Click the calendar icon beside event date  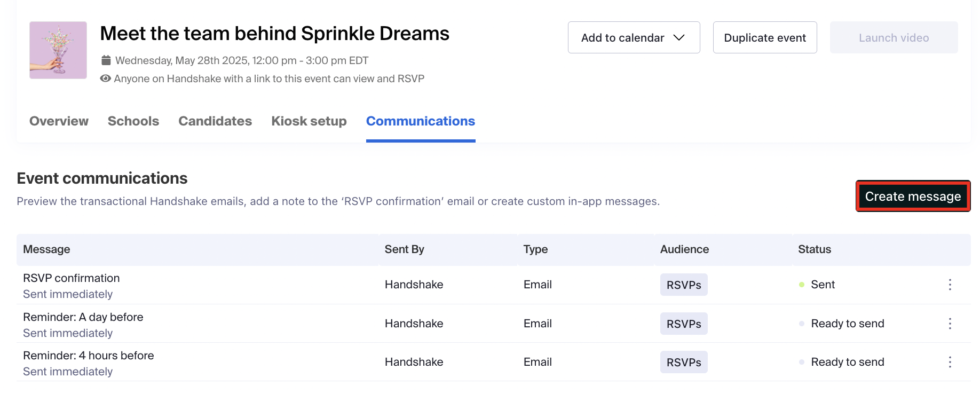coord(106,60)
